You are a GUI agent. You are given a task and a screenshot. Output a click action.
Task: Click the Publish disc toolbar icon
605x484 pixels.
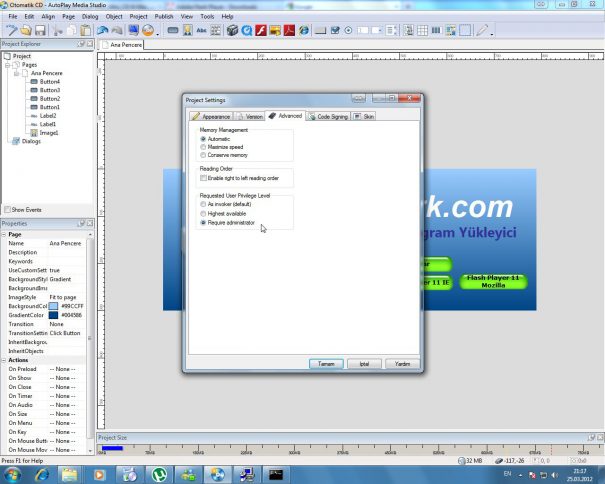(x=148, y=30)
